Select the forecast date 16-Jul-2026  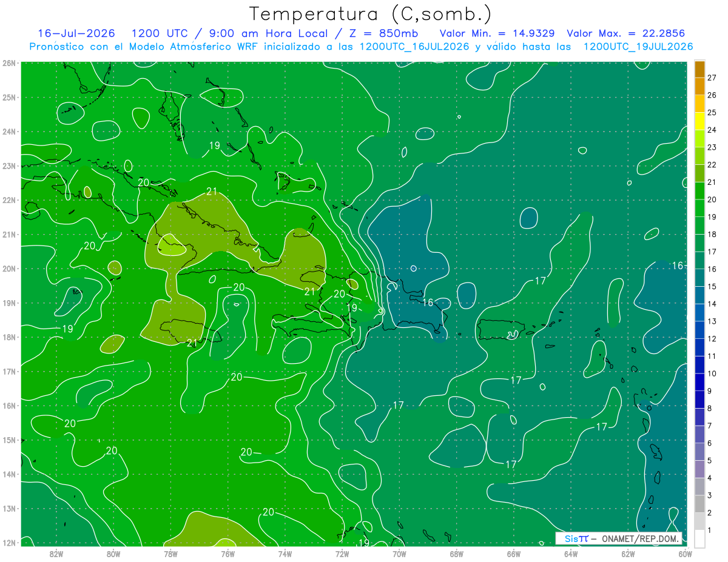pyautogui.click(x=77, y=33)
